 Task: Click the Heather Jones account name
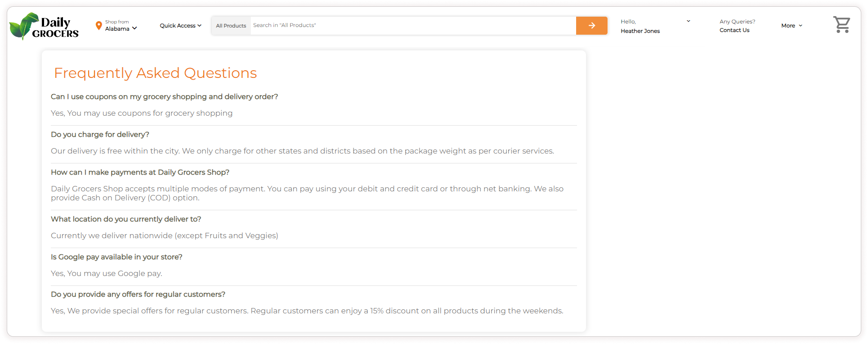tap(640, 31)
